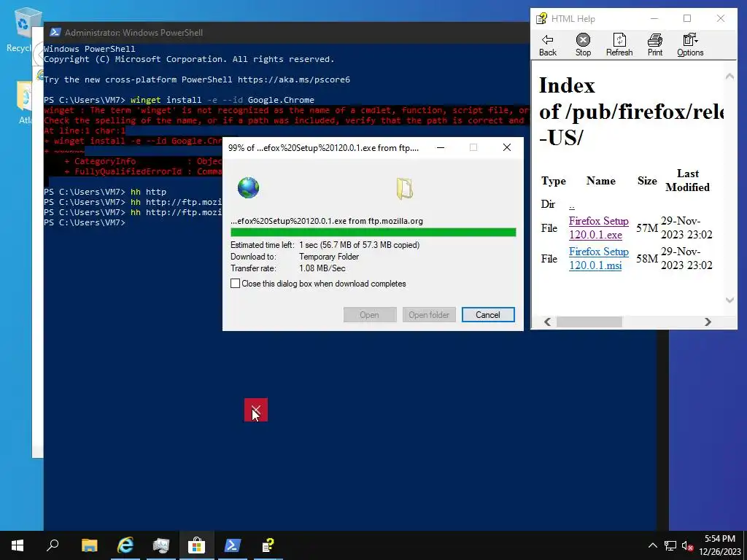Open muted volume tray icon
This screenshot has width=747, height=560.
coord(687,545)
